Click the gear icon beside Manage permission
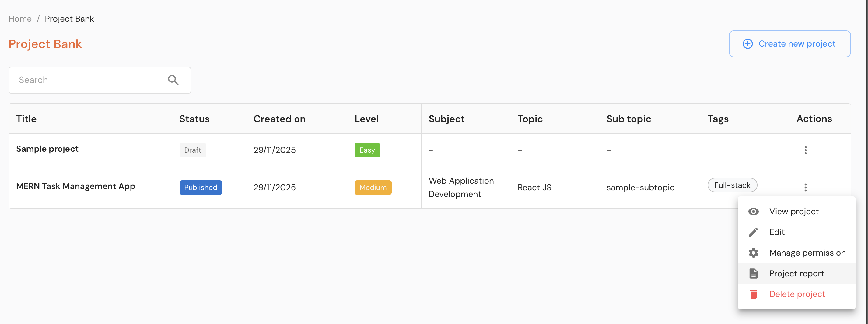 (x=754, y=253)
